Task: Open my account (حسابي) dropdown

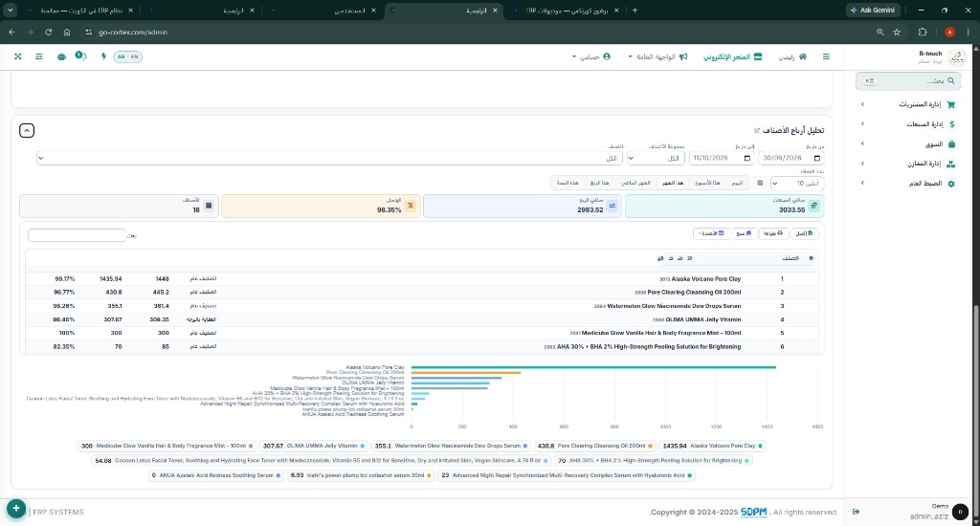Action: [x=590, y=56]
